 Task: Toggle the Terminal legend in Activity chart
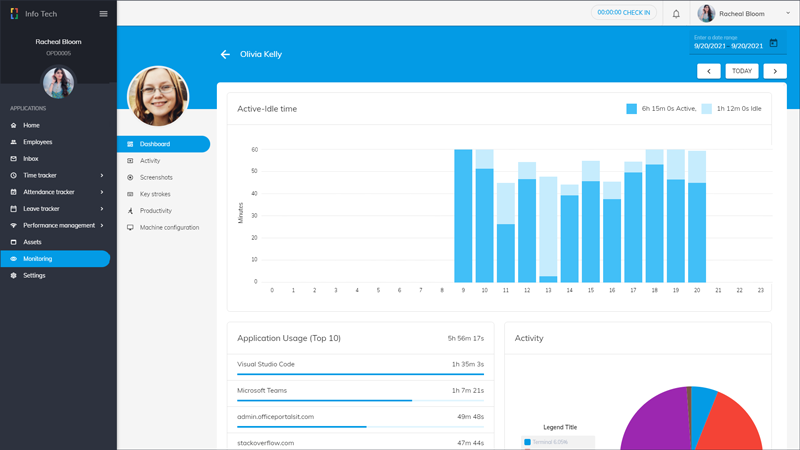coord(528,441)
